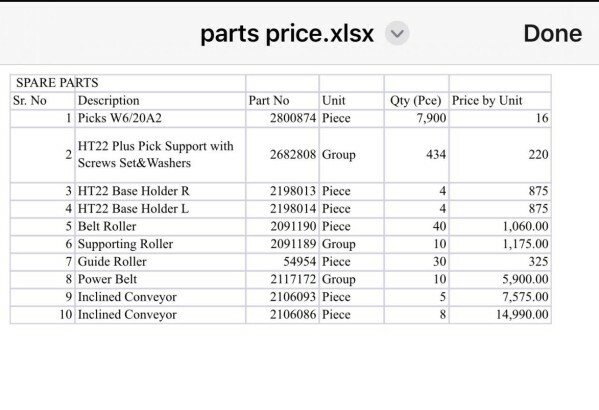Click the Description column header cell
The width and height of the screenshot is (599, 410).
(160, 101)
